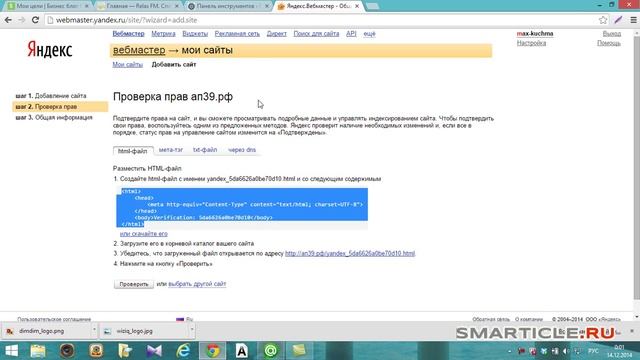This screenshot has height=360, width=640.
Task: Open the 'Помощь' help link
Action: pyautogui.click(x=609, y=43)
